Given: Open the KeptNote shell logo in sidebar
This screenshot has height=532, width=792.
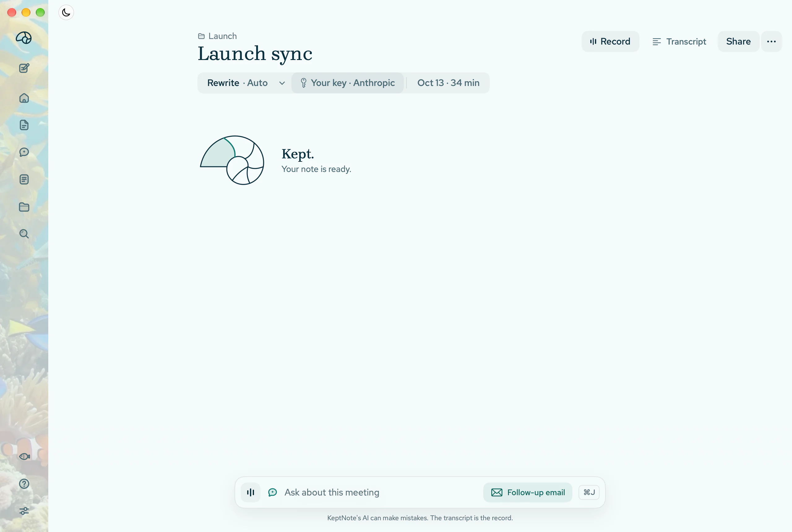Looking at the screenshot, I should (24, 38).
